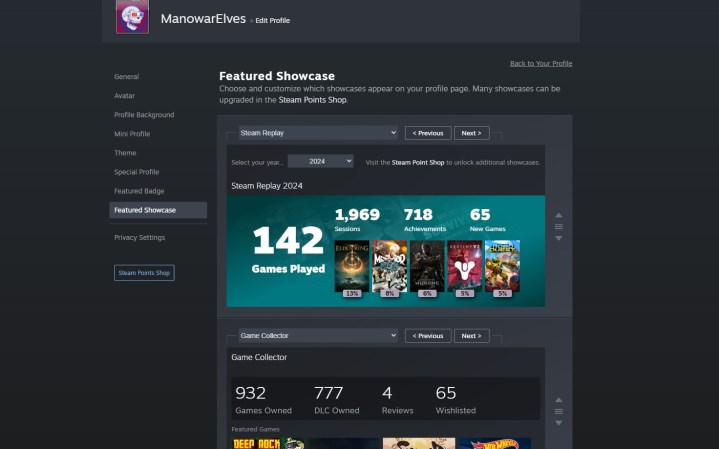Open the Steam Replay showcase type dropdown
The width and height of the screenshot is (719, 449).
pyautogui.click(x=318, y=133)
